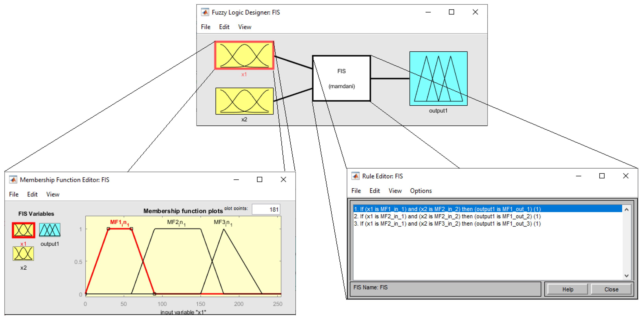Select rule 2 in the rule list

pyautogui.click(x=447, y=216)
